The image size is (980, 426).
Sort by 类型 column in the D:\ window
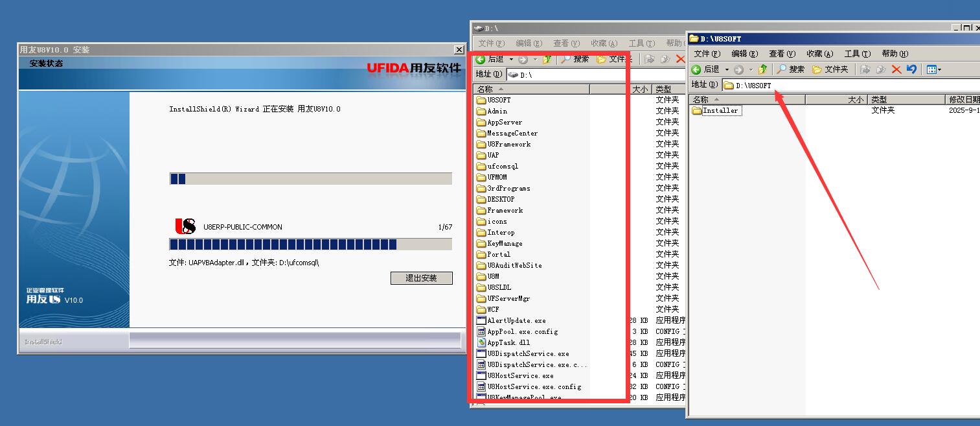coord(668,89)
